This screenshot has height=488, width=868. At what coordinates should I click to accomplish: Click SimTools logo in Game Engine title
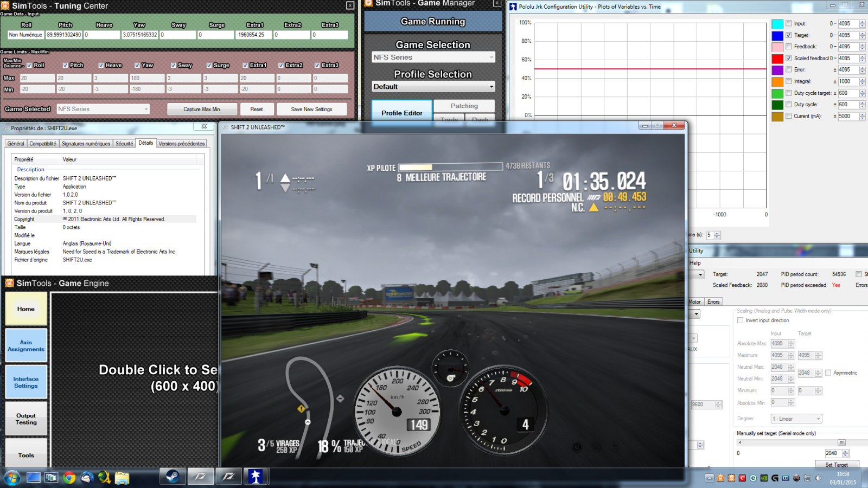point(9,283)
